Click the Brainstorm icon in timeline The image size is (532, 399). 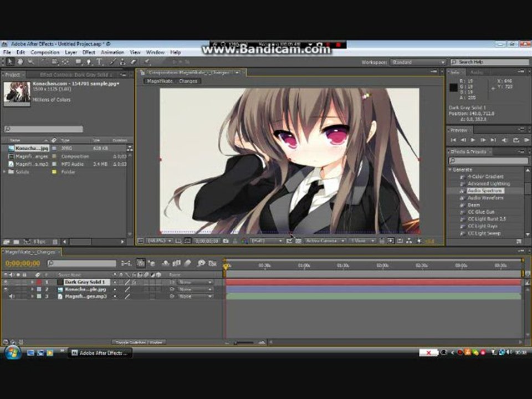(x=201, y=263)
